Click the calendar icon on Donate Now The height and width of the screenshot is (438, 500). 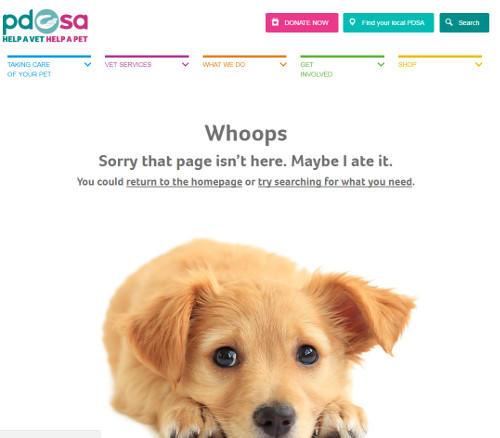click(x=275, y=22)
